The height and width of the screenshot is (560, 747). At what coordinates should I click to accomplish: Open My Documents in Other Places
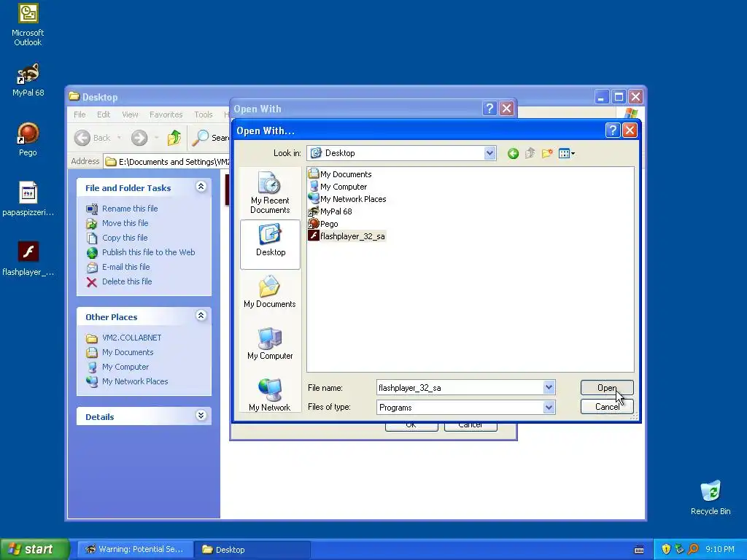(128, 352)
